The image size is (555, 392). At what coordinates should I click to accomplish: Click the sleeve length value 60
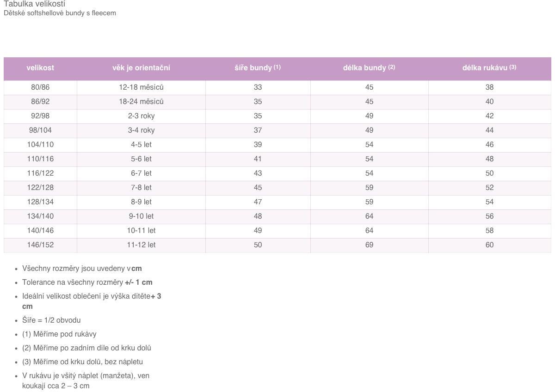tap(489, 245)
